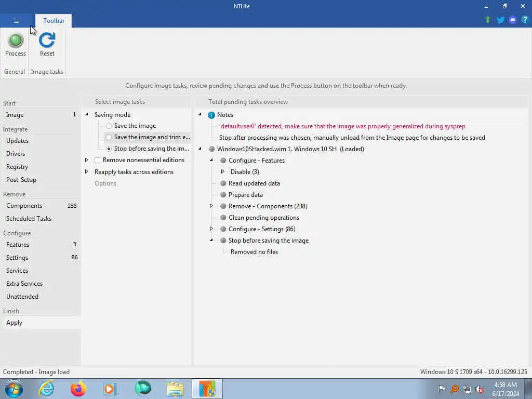Click the 'Completed - Image load' status text
Viewport: 532px width, 399px height.
(x=36, y=372)
